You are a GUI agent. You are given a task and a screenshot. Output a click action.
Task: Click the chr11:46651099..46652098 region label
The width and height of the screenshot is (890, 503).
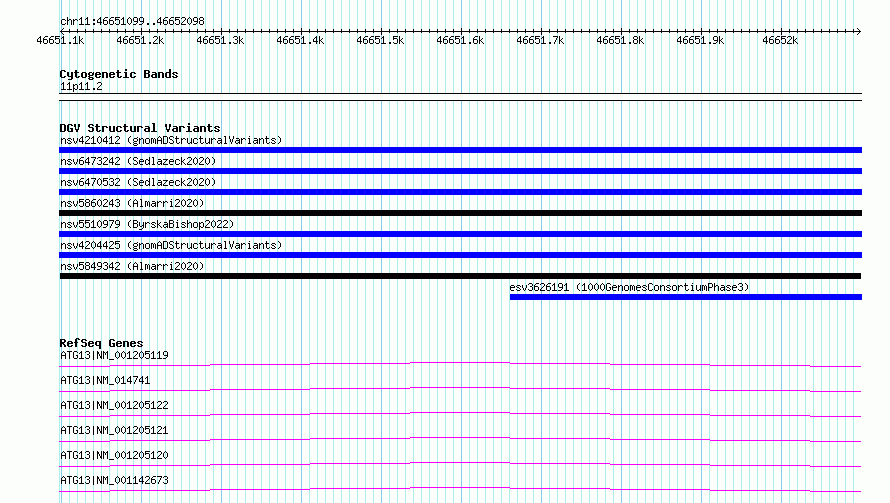[x=132, y=22]
